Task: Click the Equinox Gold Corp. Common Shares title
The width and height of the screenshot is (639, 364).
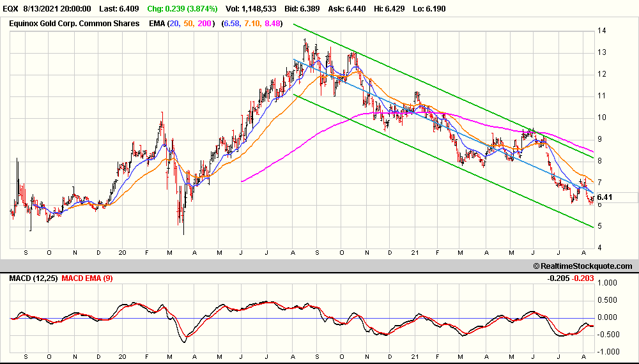Action: pyautogui.click(x=73, y=24)
